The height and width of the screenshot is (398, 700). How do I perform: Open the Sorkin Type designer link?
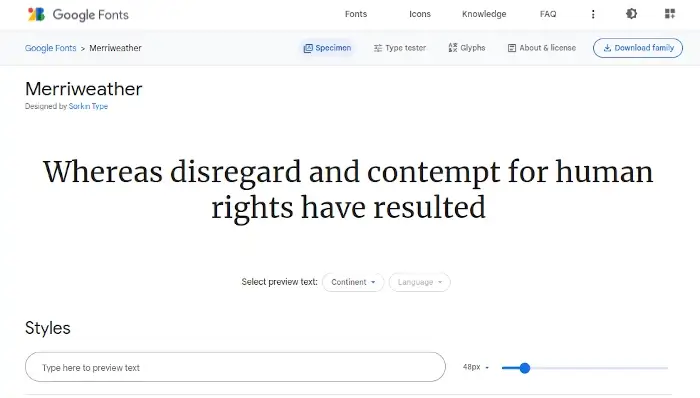tap(88, 106)
